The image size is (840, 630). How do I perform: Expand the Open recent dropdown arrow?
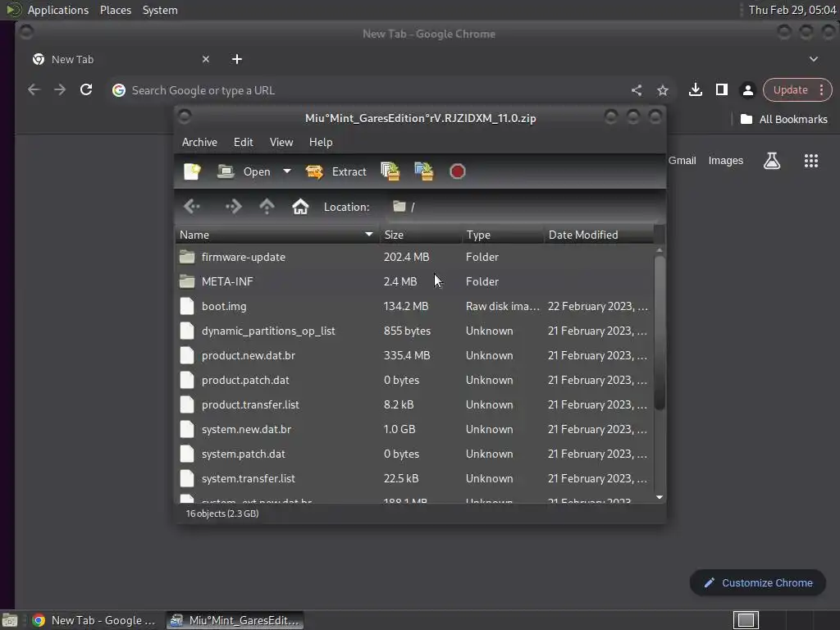click(x=287, y=171)
